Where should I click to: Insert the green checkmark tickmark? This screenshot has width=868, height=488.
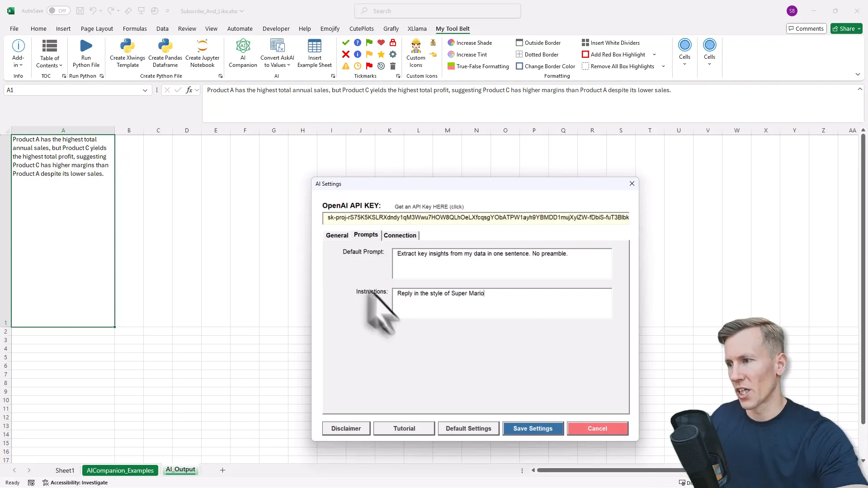tap(345, 42)
